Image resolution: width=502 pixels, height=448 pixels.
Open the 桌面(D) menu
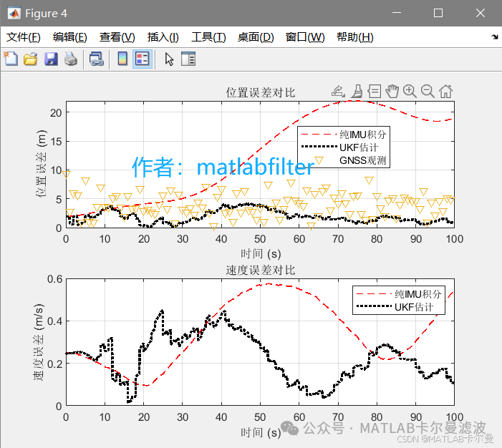pos(256,37)
